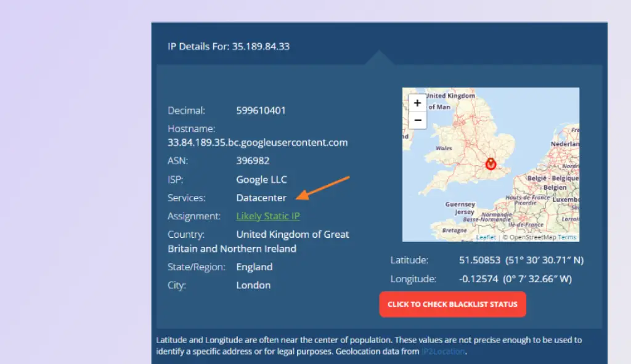631x364 pixels.
Task: Click the red location marker near London
Action: pyautogui.click(x=491, y=164)
